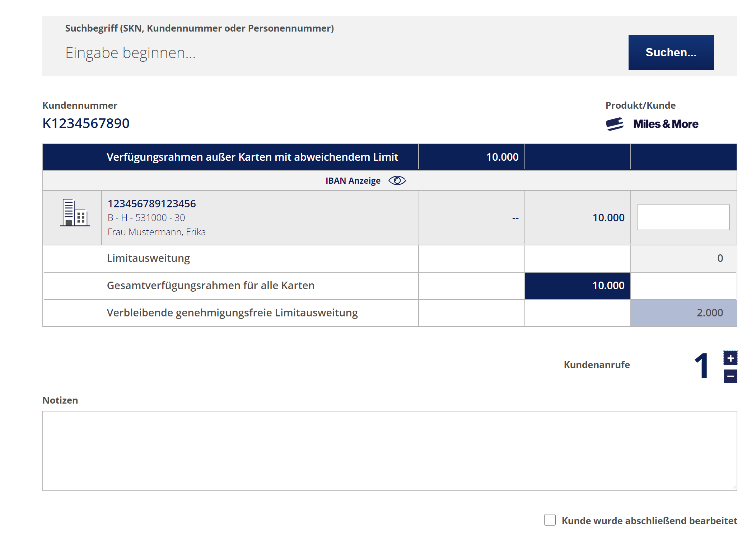Screen dimensions: 756x546
Task: Click into the Notizen text area
Action: (x=389, y=451)
